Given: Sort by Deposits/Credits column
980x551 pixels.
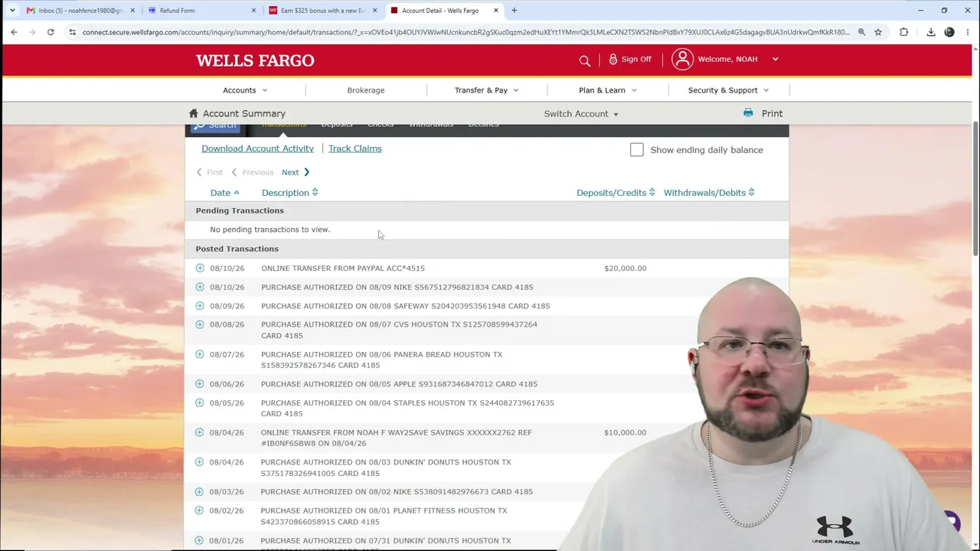Looking at the screenshot, I should pyautogui.click(x=616, y=193).
